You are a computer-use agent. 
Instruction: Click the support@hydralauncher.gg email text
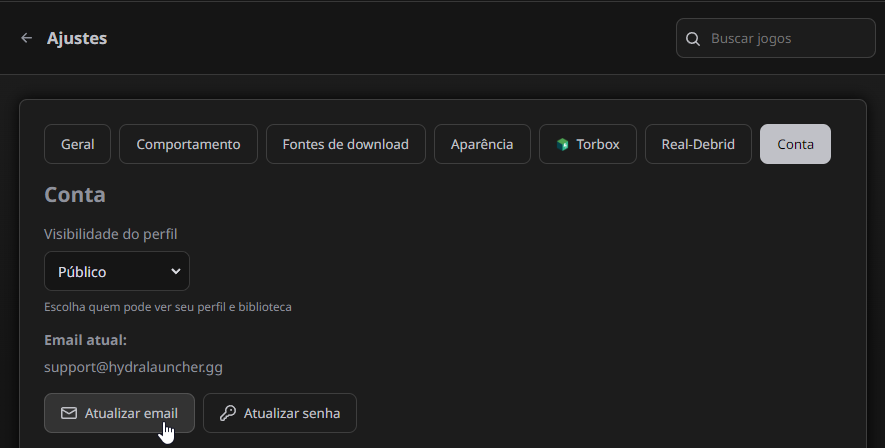click(133, 367)
